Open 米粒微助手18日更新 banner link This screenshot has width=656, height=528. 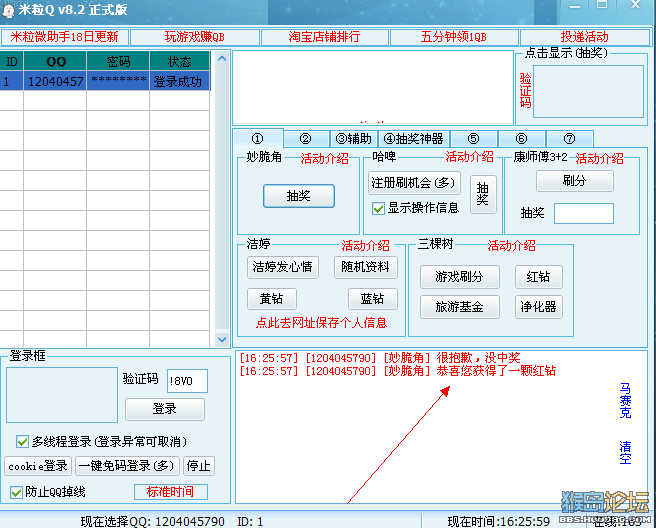64,37
